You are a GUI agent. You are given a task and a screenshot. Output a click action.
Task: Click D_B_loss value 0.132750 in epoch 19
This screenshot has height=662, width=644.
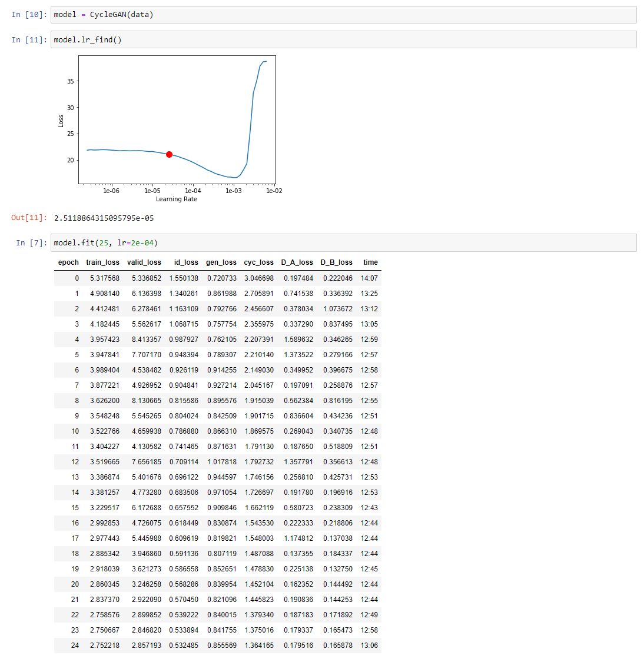click(x=338, y=568)
